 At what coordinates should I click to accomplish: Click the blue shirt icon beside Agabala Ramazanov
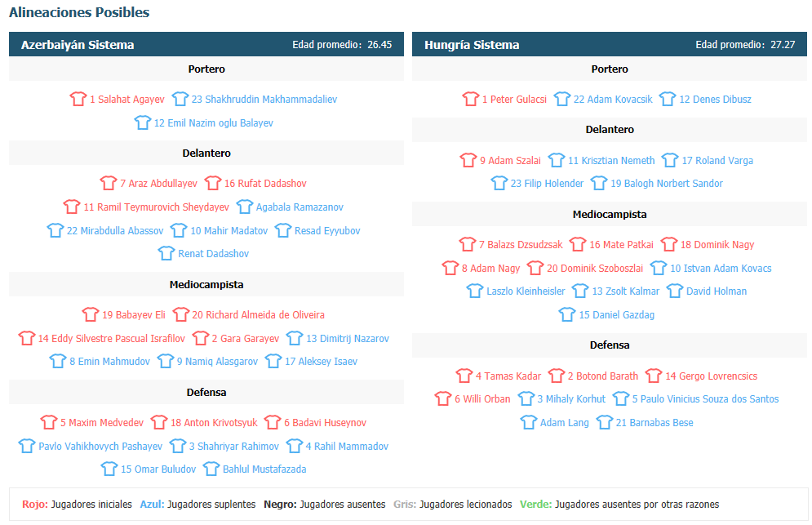pyautogui.click(x=245, y=207)
